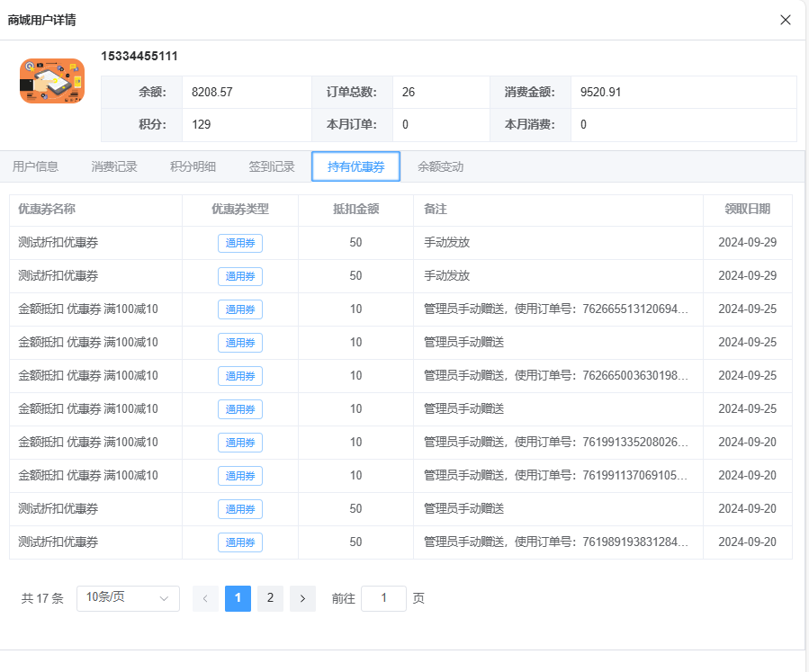Close the 商城用户详情 dialog
Screen dimensions: 809x672
click(x=786, y=20)
